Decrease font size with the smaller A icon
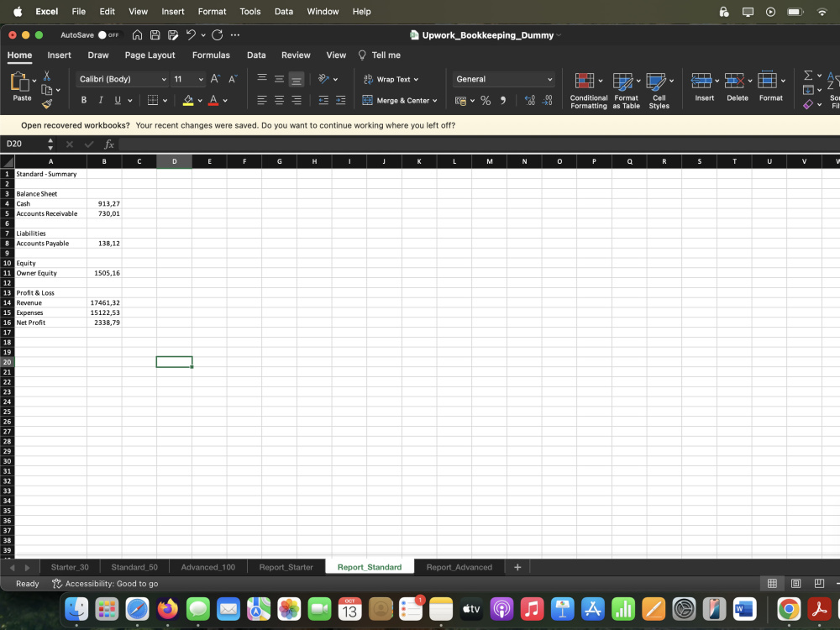The height and width of the screenshot is (630, 840). (233, 79)
